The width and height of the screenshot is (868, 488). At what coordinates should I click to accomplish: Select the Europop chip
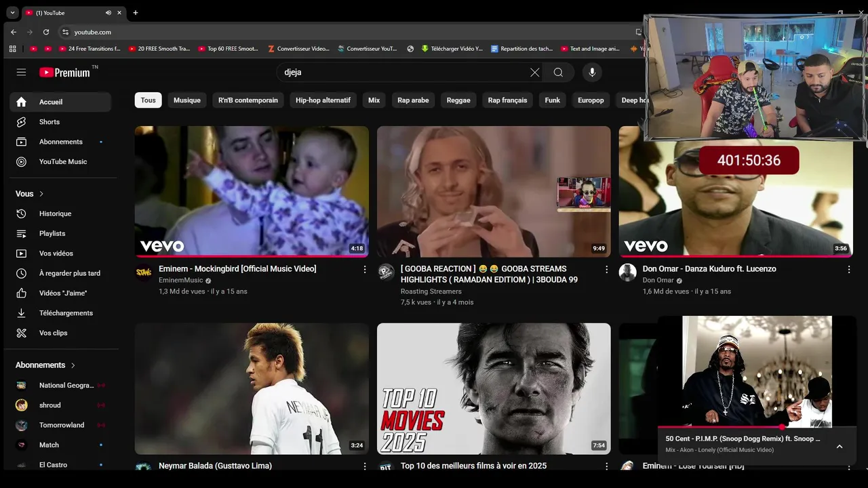tap(591, 100)
